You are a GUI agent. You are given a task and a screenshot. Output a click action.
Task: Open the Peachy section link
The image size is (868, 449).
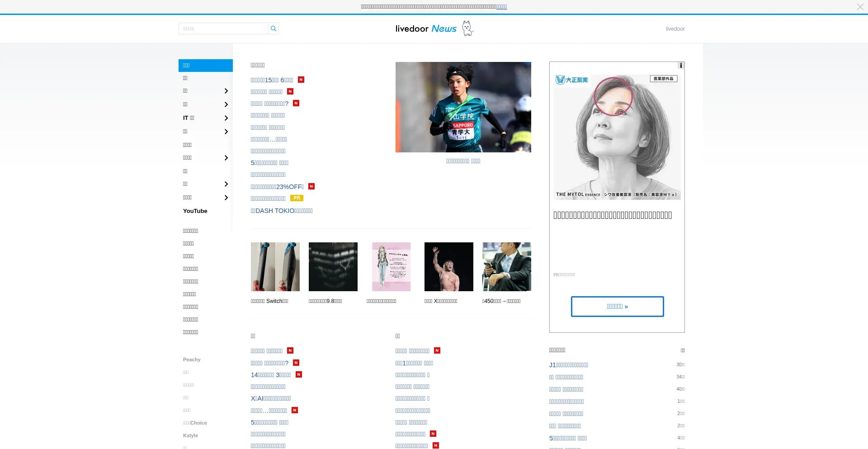click(x=192, y=359)
